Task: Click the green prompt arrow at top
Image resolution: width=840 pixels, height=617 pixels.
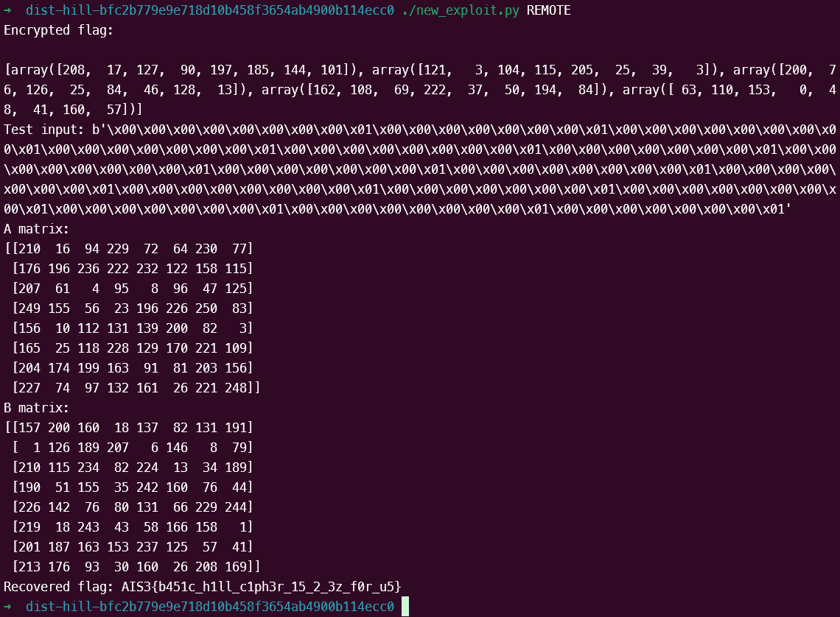Action: point(7,10)
